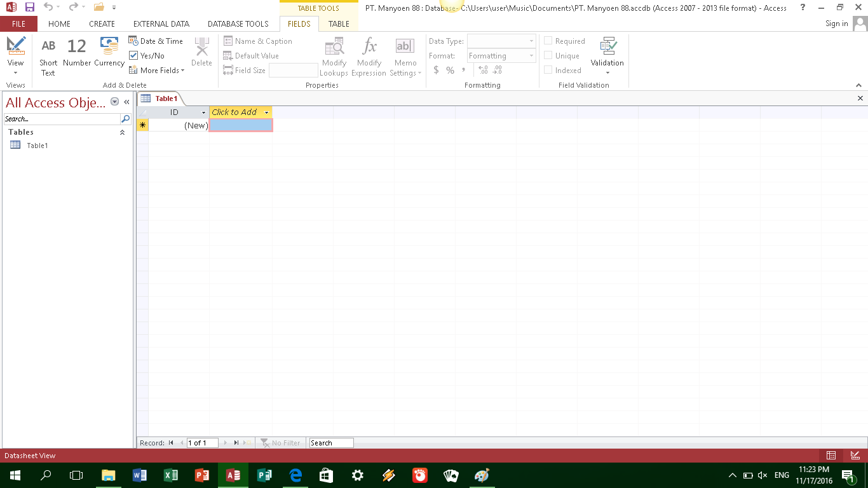Click the current record number box

(202, 443)
